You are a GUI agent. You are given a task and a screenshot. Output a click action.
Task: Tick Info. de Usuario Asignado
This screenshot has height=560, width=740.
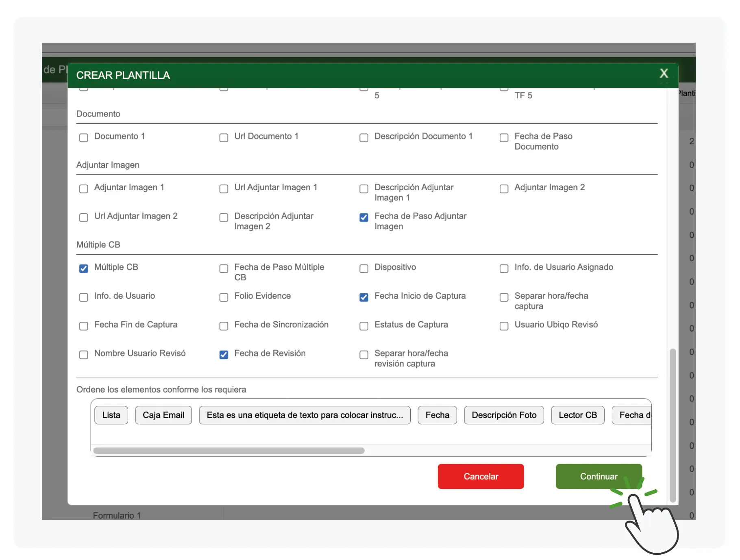pyautogui.click(x=504, y=269)
